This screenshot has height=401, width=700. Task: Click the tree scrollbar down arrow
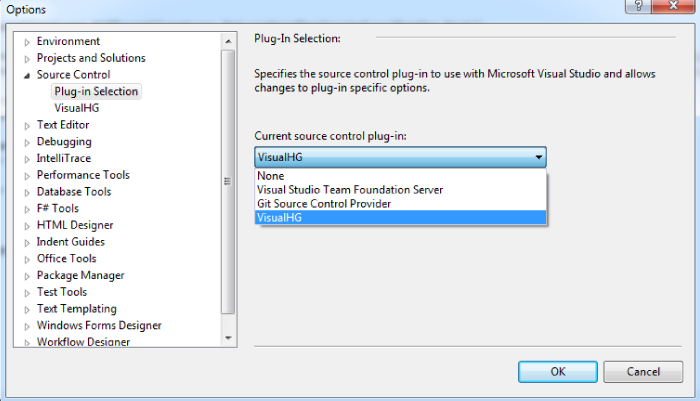(228, 339)
